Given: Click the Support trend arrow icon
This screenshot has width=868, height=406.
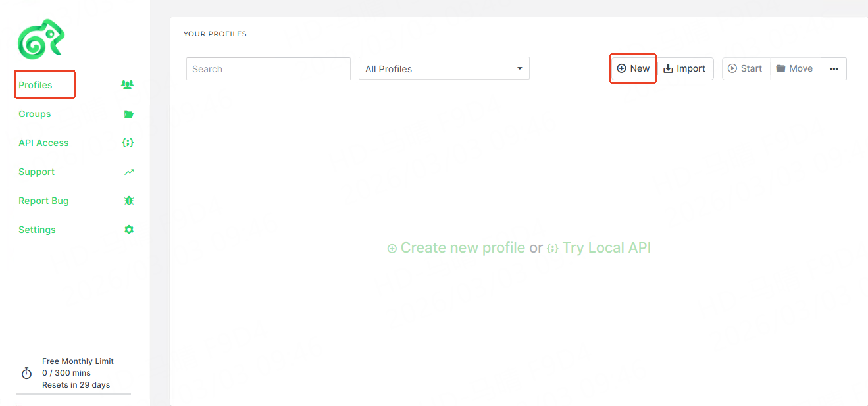Looking at the screenshot, I should click(129, 172).
